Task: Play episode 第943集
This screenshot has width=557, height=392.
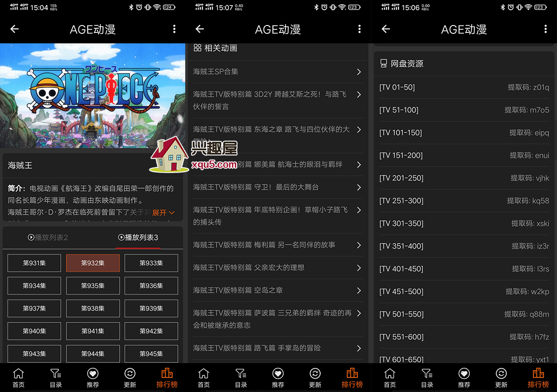Action: [34, 354]
